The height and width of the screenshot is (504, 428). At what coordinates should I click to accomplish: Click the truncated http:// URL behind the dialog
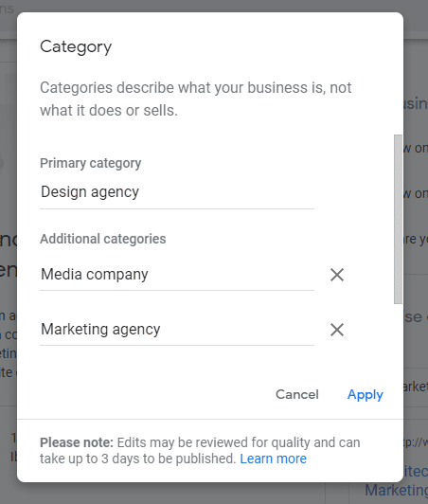(x=416, y=442)
